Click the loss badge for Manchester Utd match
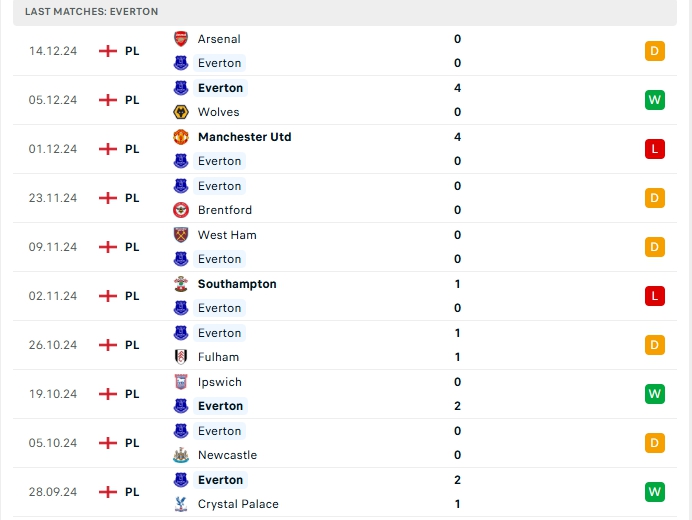This screenshot has width=692, height=520. point(655,149)
